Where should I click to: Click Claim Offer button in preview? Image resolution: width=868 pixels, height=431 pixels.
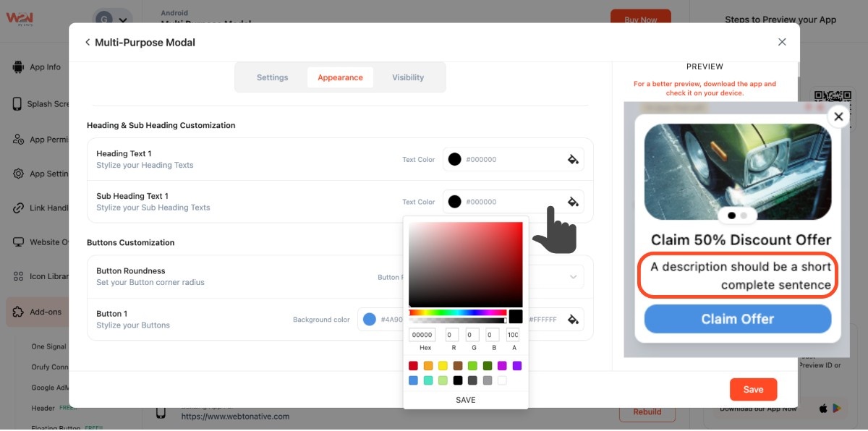coord(737,319)
